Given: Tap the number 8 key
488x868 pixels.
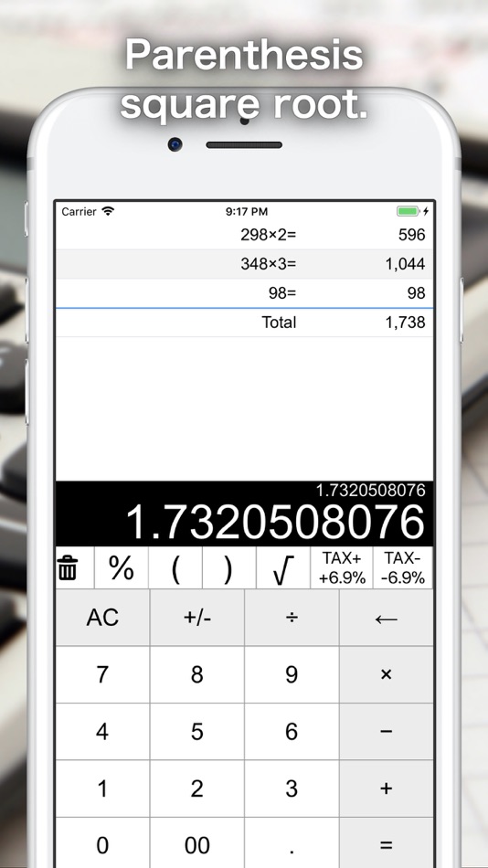Looking at the screenshot, I should [x=197, y=675].
